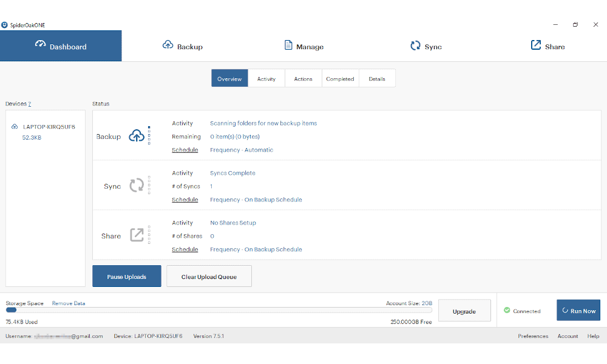Show the Completed sub-tab
This screenshot has width=607, height=364.
tap(340, 78)
